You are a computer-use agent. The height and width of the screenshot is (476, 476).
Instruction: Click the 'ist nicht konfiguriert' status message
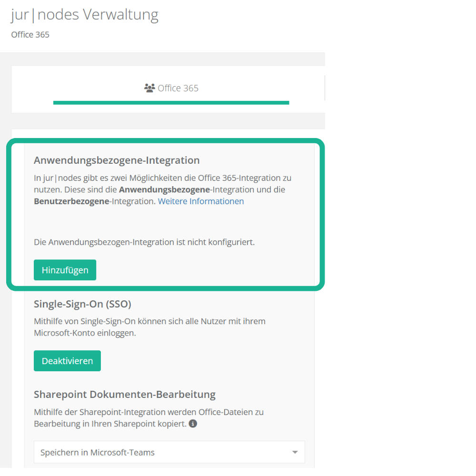click(144, 242)
